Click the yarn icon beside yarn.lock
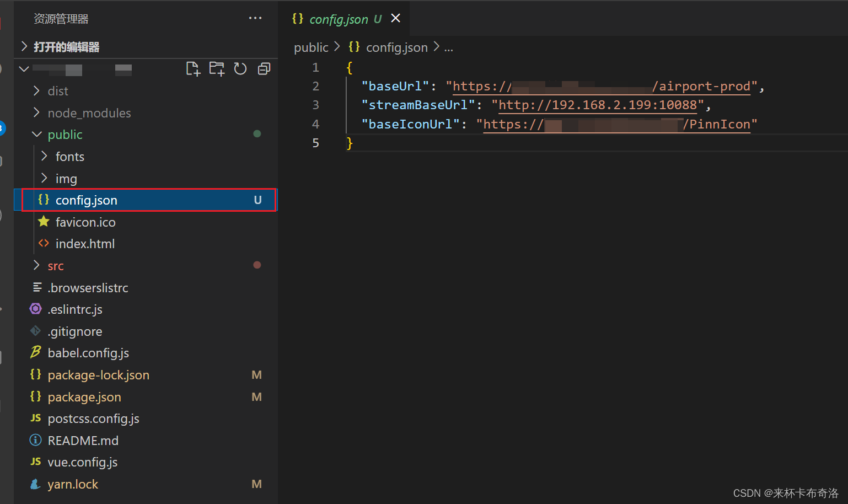 (x=36, y=484)
